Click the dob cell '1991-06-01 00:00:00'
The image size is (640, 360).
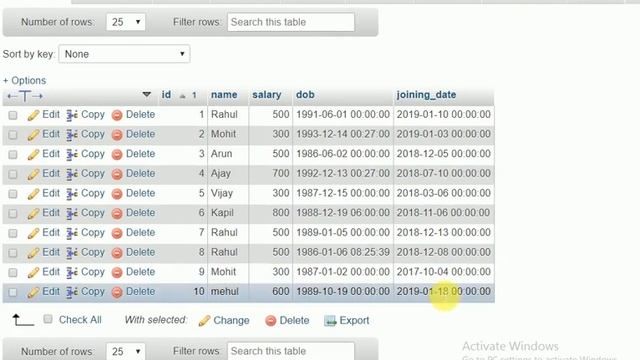(343, 114)
